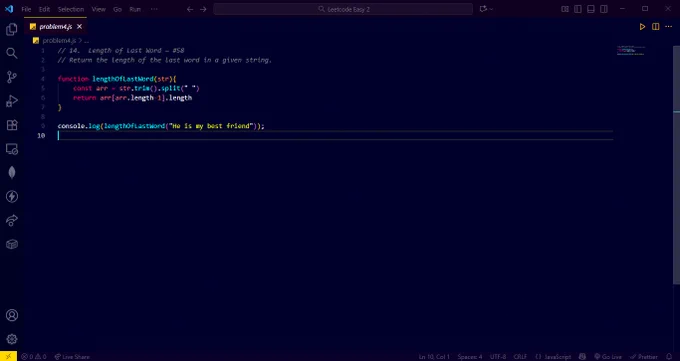Click the VS Code logo icon

(x=9, y=9)
